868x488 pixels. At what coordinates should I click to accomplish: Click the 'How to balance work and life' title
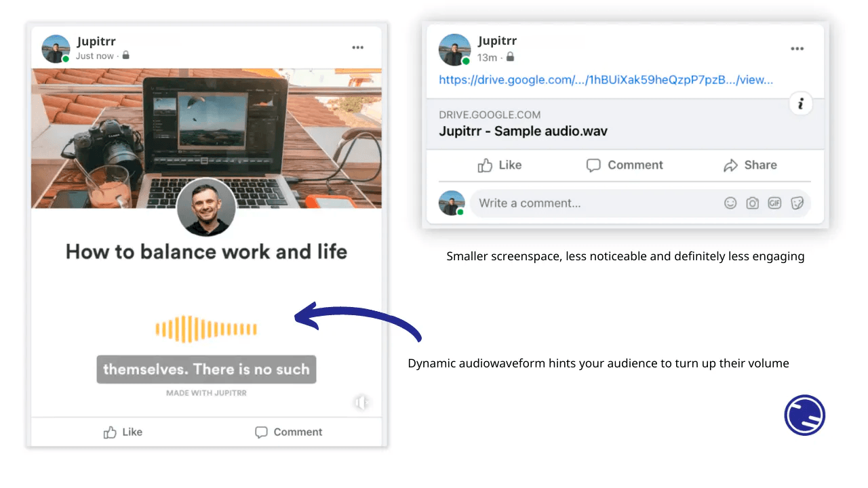click(x=206, y=252)
